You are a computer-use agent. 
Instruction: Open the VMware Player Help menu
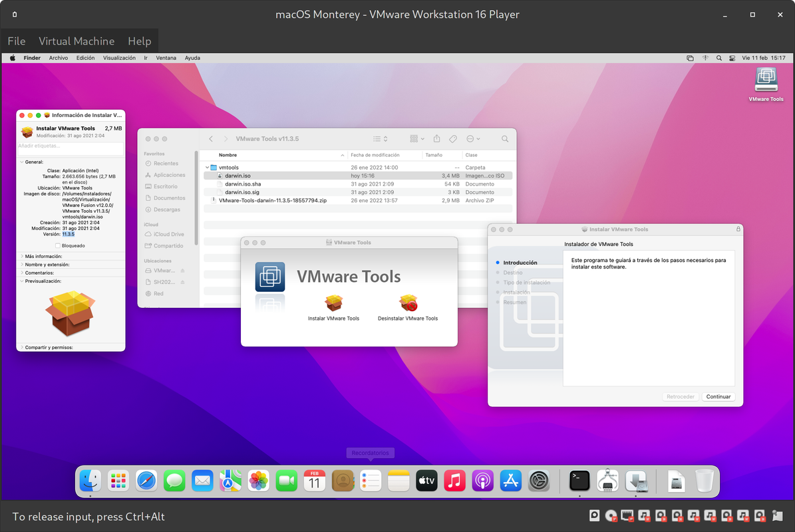(140, 41)
